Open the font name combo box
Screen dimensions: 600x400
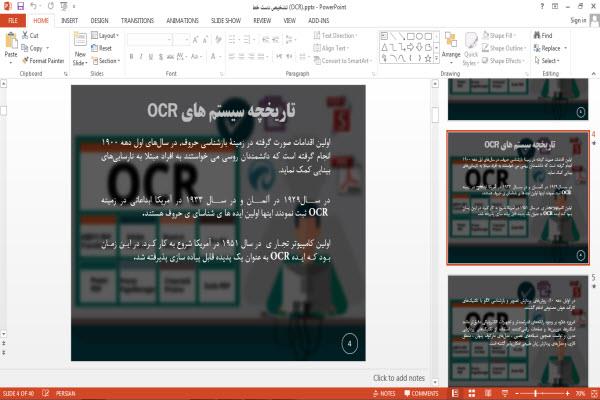point(149,39)
